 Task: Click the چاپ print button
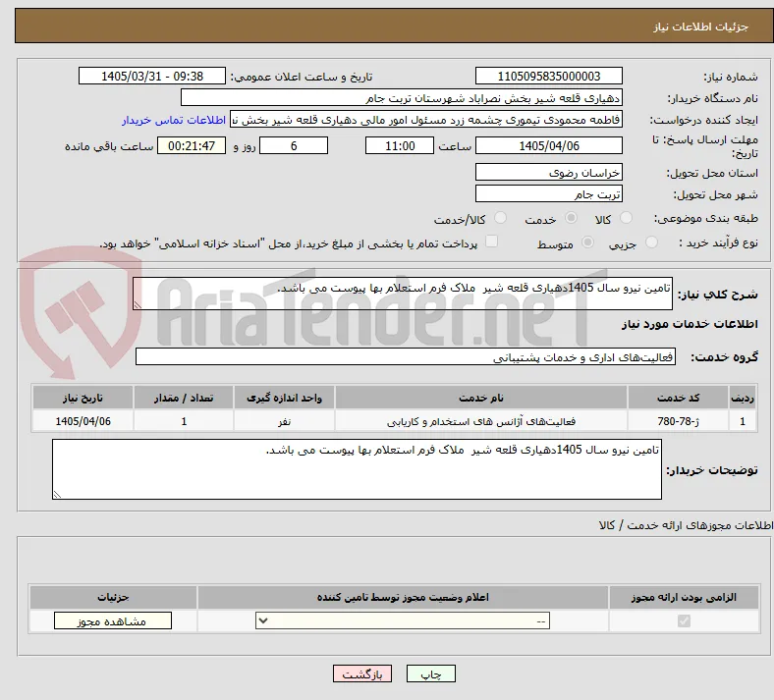coord(431,673)
